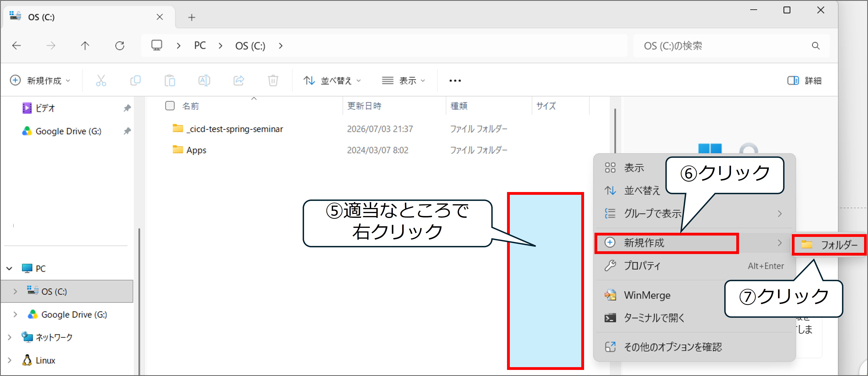Image resolution: width=868 pixels, height=376 pixels.
Task: Click the Paste clipboard icon
Action: pyautogui.click(x=170, y=80)
